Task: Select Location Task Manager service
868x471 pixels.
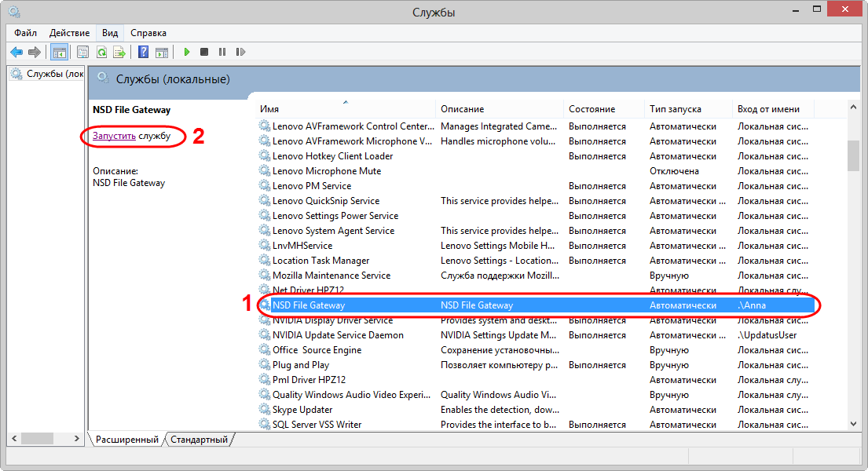Action: coord(537,260)
